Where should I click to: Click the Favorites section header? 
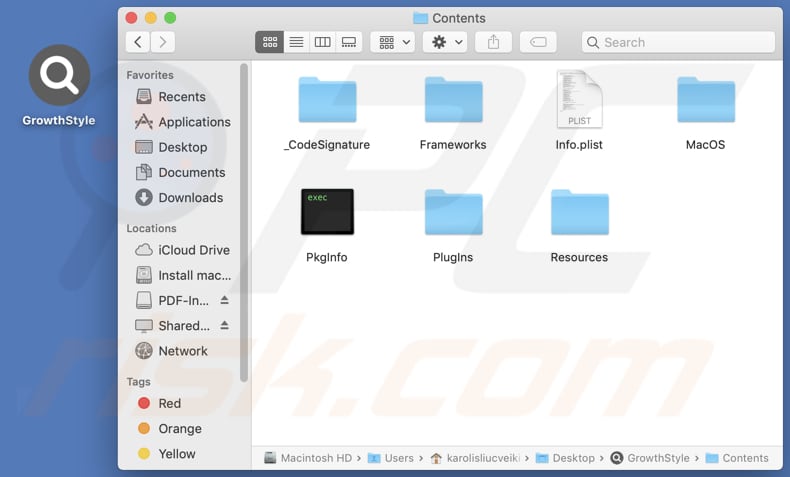coord(150,75)
